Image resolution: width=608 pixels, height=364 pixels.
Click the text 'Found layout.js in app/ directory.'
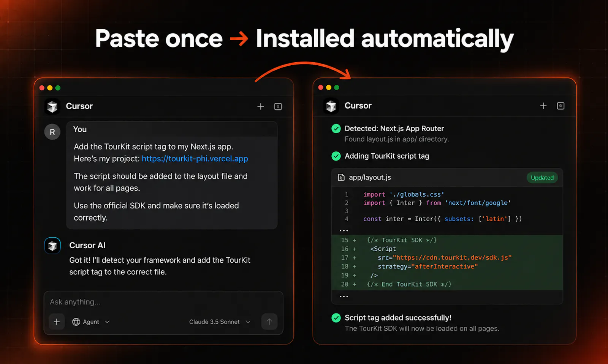pyautogui.click(x=397, y=139)
